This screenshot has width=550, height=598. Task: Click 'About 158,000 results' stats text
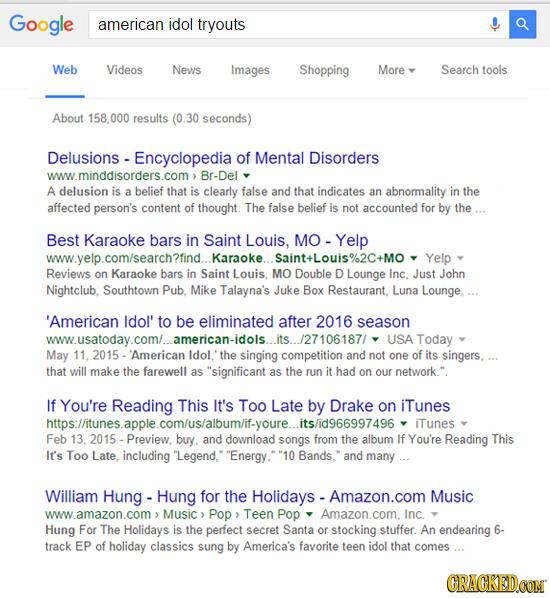tap(152, 118)
